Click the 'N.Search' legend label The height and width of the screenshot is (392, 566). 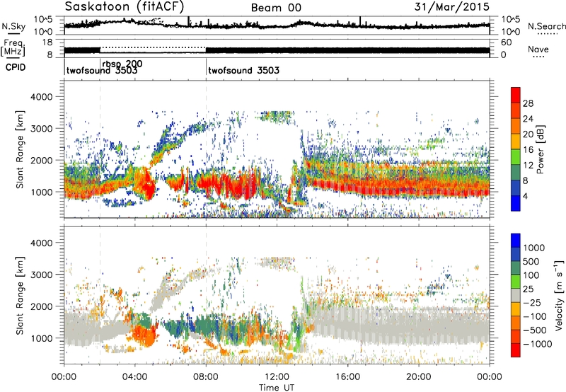(546, 26)
